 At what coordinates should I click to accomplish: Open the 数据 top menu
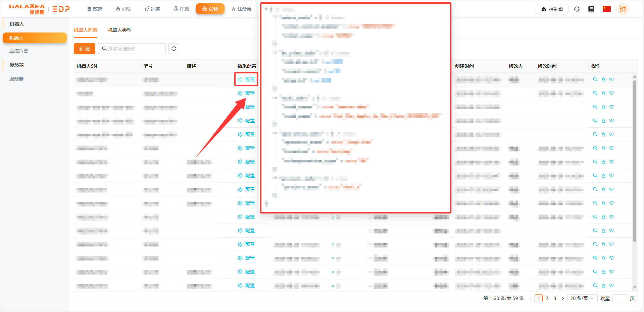point(95,9)
